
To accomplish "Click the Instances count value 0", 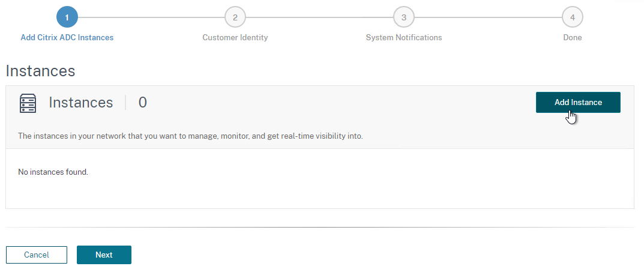I will point(142,102).
